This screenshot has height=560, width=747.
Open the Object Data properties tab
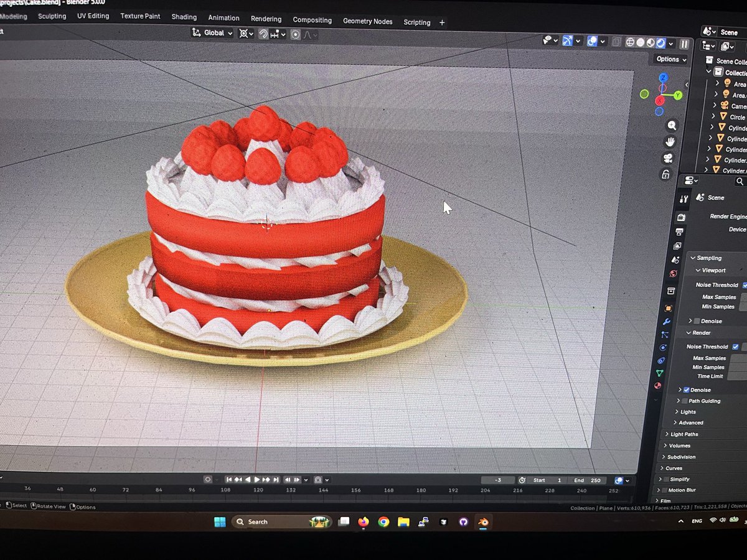coord(659,373)
